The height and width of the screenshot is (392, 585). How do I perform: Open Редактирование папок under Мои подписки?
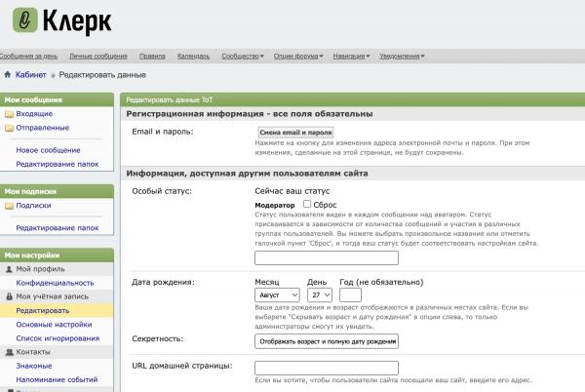(58, 228)
